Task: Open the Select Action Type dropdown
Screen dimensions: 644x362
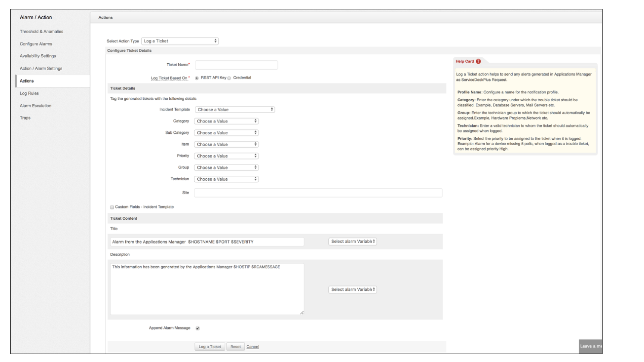Action: 180,41
